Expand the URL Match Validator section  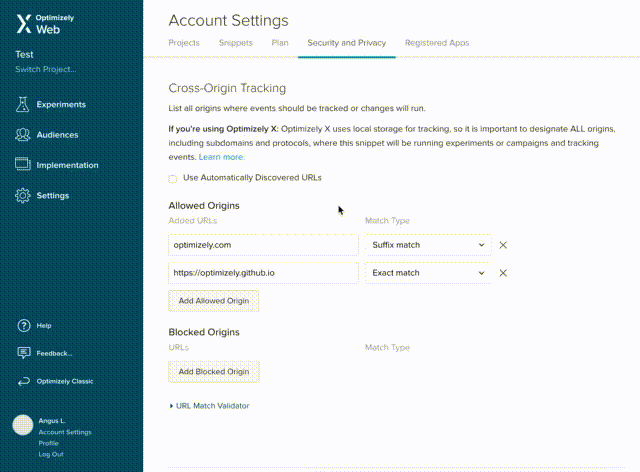(209, 406)
